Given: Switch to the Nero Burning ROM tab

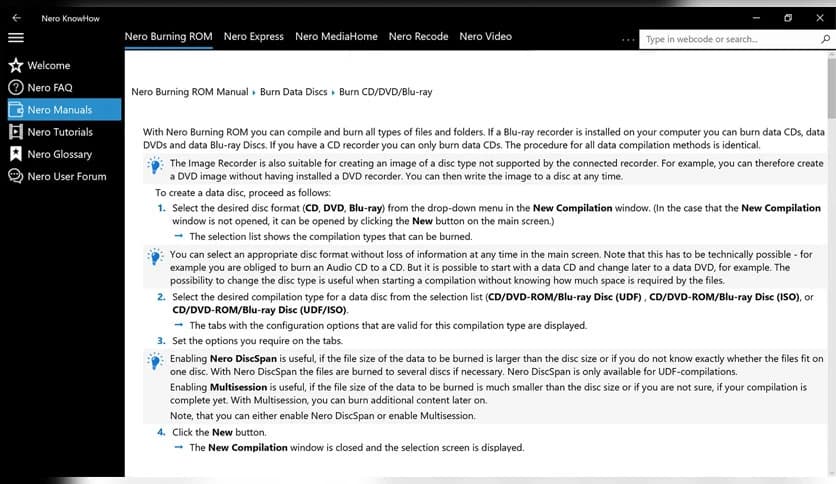Looking at the screenshot, I should (x=168, y=37).
